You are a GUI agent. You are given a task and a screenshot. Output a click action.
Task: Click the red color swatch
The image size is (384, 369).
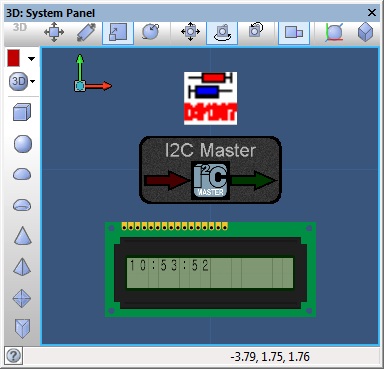(14, 58)
